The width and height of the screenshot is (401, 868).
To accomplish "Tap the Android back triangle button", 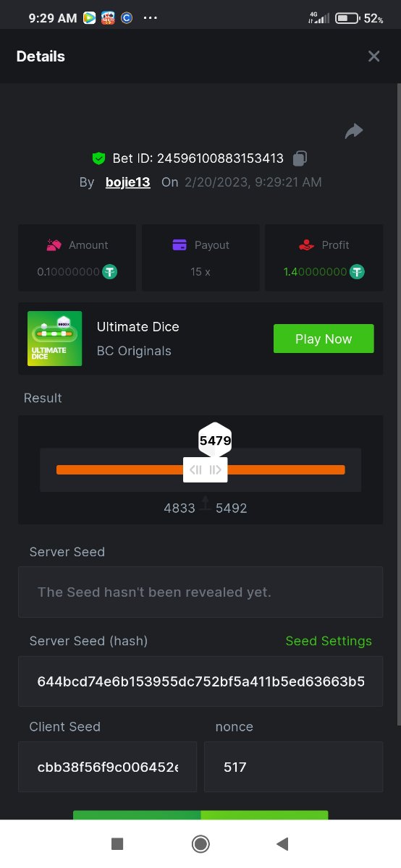I will (x=283, y=843).
